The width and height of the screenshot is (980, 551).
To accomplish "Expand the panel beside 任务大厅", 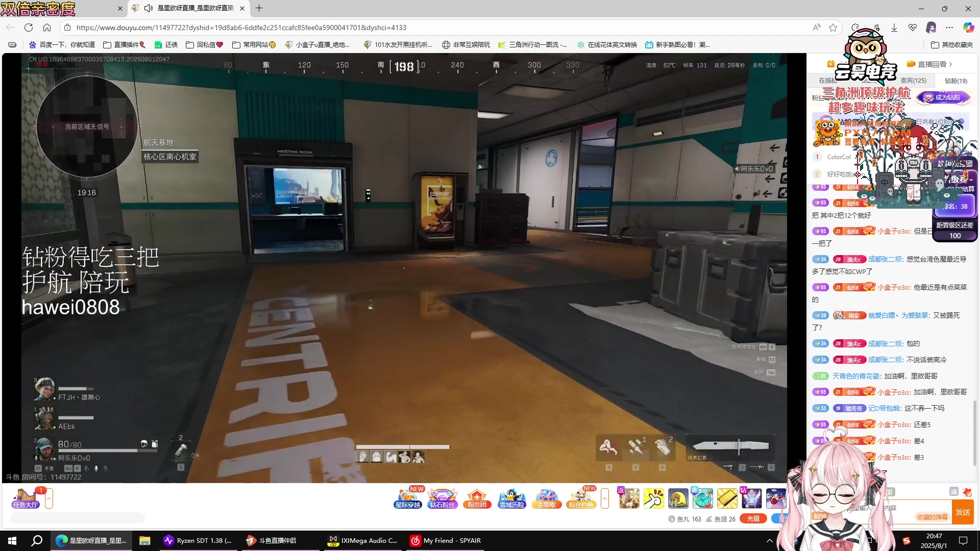I will coord(49,498).
